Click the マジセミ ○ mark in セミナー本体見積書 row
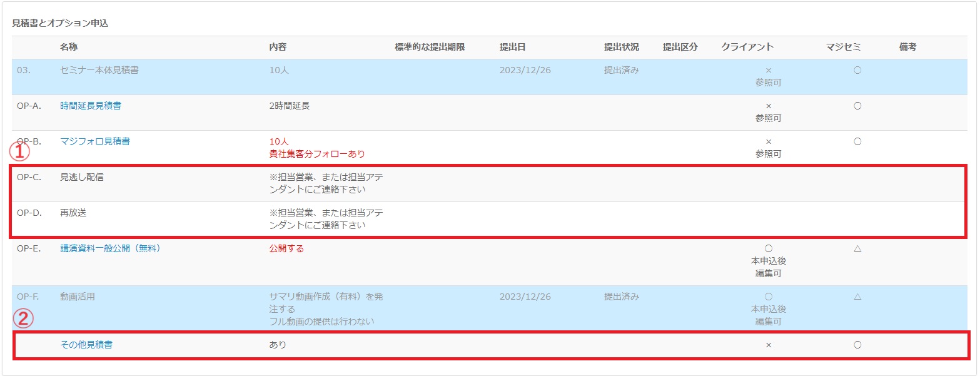Screen dimensions: 980x376 tap(857, 70)
